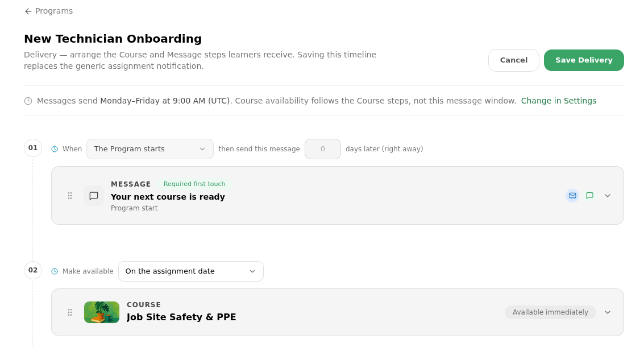Grab the drag handle on course step
Image resolution: width=644 pixels, height=347 pixels.
click(70, 312)
